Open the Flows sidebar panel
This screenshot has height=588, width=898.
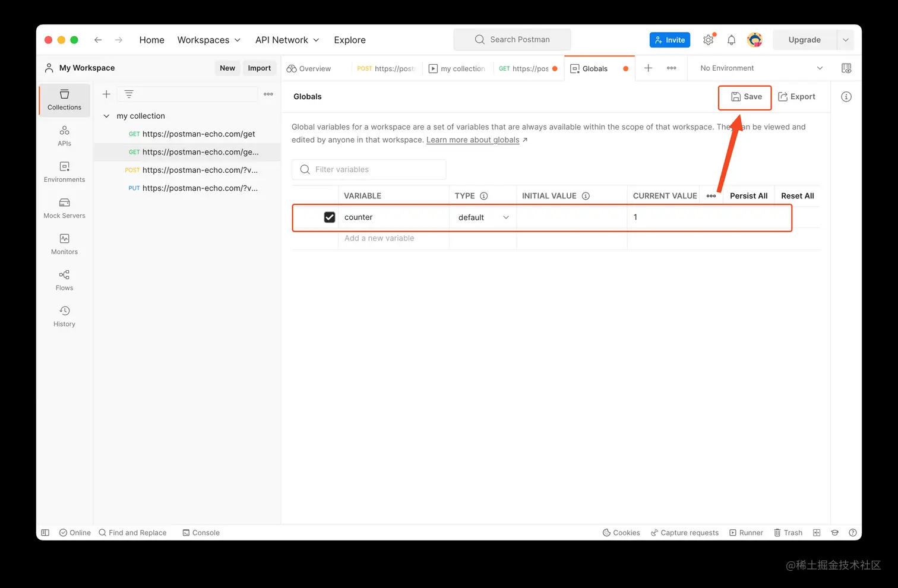coord(64,280)
